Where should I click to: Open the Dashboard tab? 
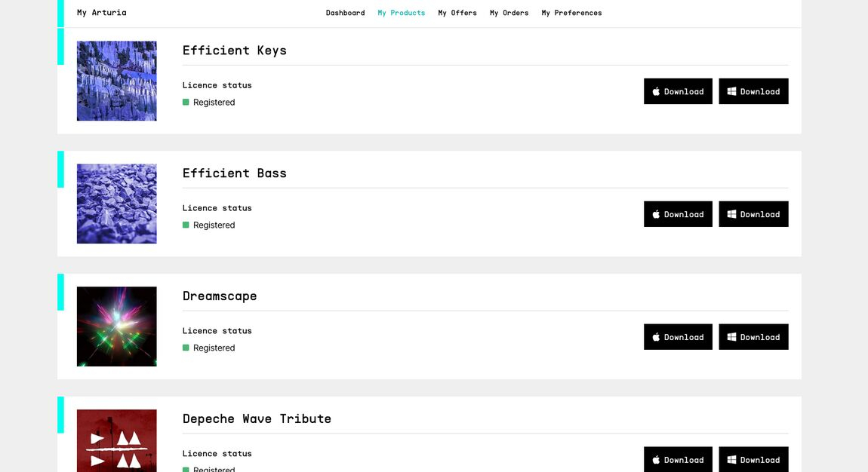click(x=345, y=13)
